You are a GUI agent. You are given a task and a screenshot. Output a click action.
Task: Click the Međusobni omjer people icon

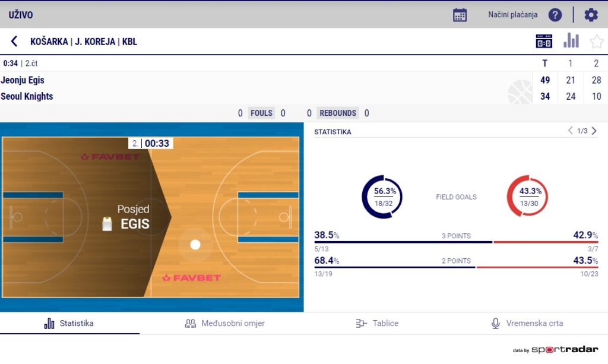pos(190,324)
